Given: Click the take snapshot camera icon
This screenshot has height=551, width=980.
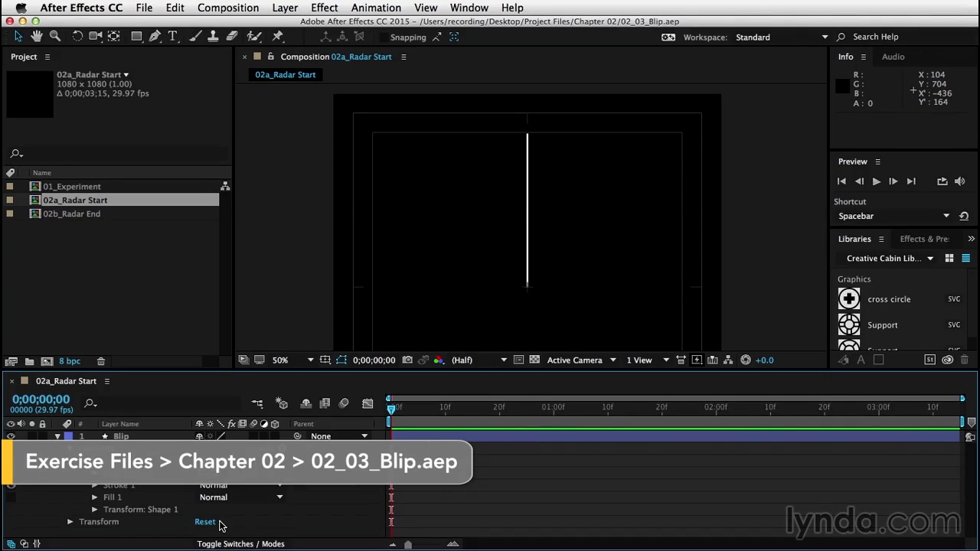Looking at the screenshot, I should pyautogui.click(x=407, y=360).
